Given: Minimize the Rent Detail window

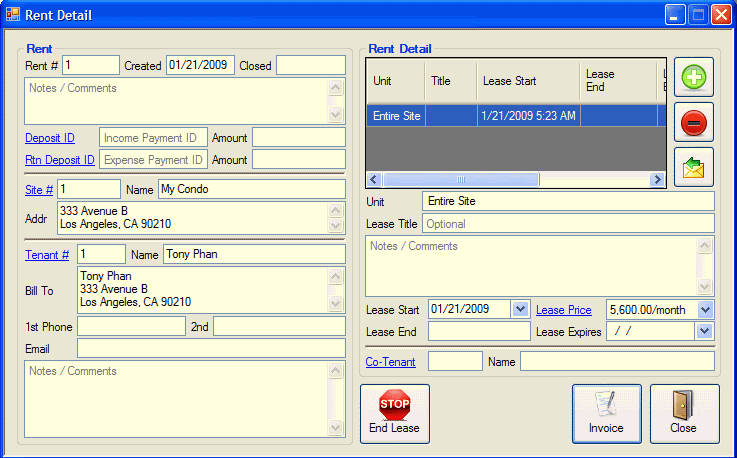Looking at the screenshot, I should point(674,15).
